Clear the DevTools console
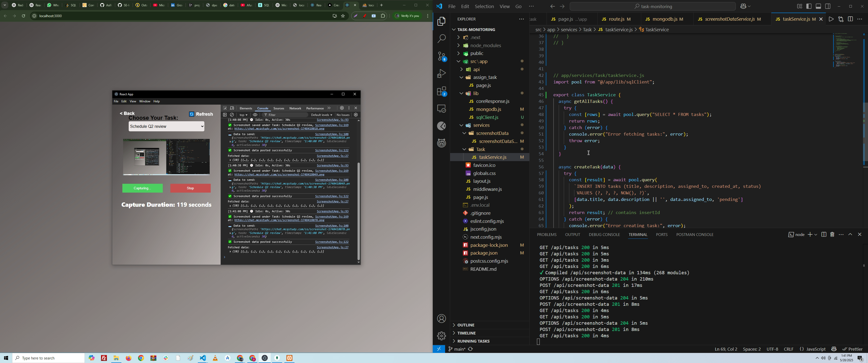Screen dimensions: 868x363 point(232,115)
